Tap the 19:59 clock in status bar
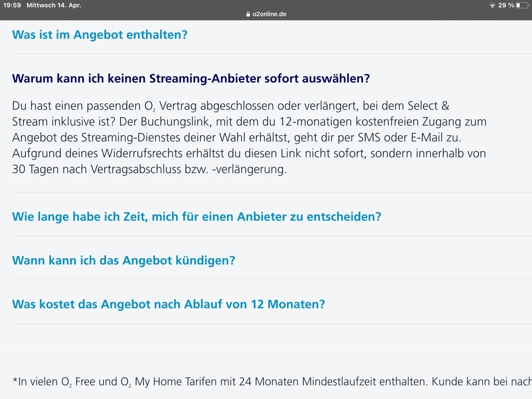 point(12,5)
